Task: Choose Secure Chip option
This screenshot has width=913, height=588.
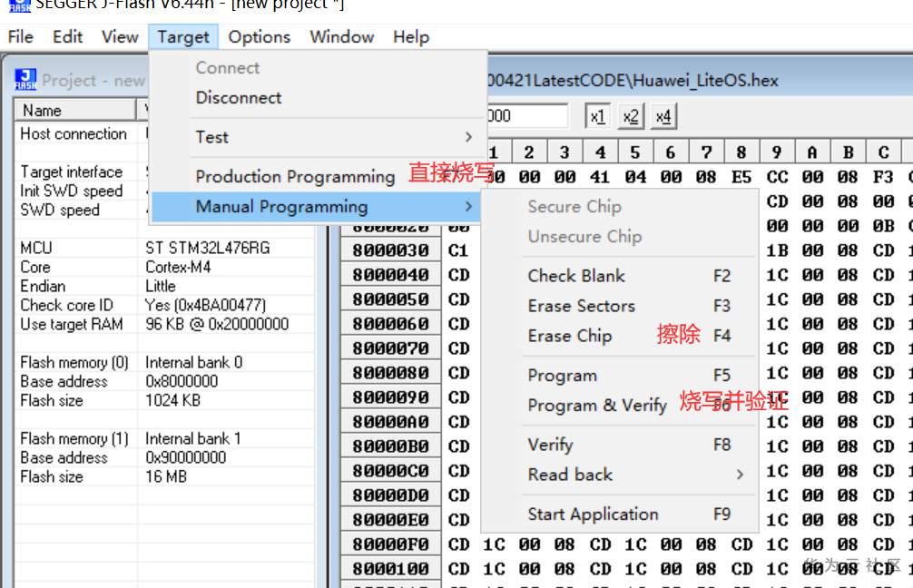Action: [x=620, y=207]
